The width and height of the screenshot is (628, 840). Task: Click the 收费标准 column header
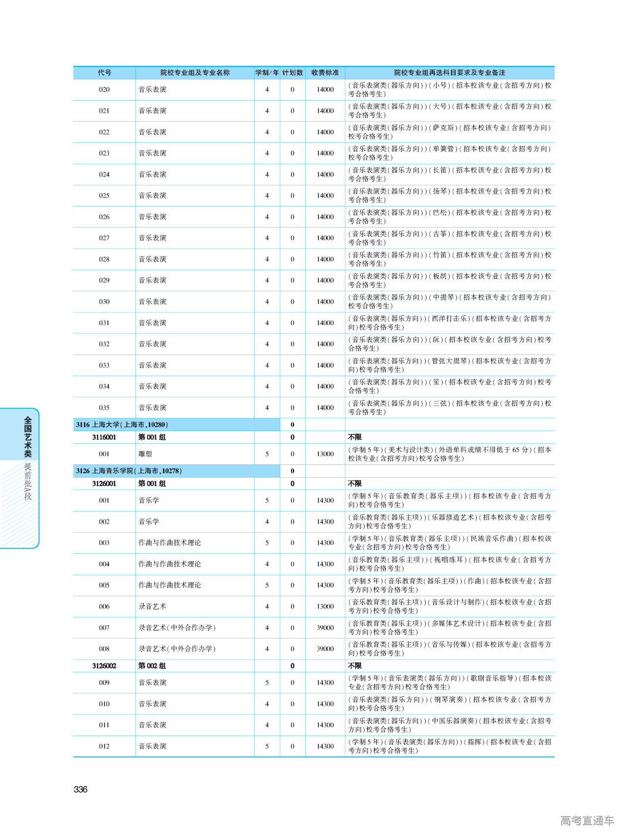pyautogui.click(x=325, y=73)
